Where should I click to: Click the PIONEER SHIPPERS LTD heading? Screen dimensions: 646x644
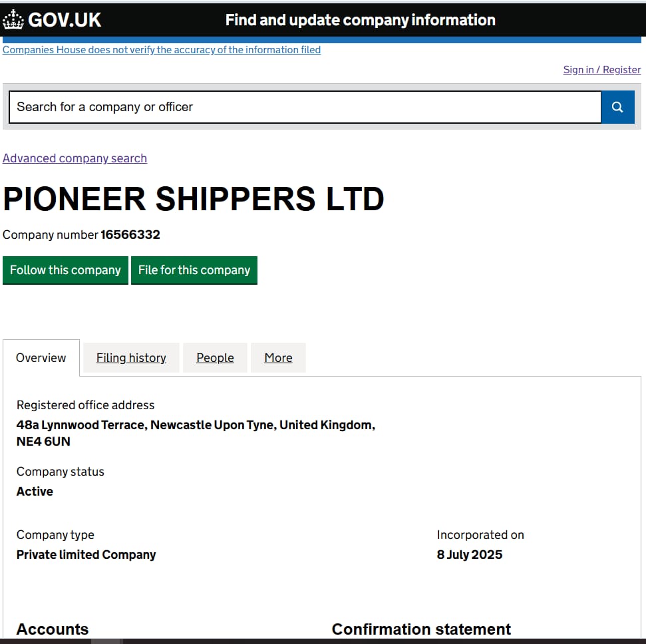coord(194,199)
